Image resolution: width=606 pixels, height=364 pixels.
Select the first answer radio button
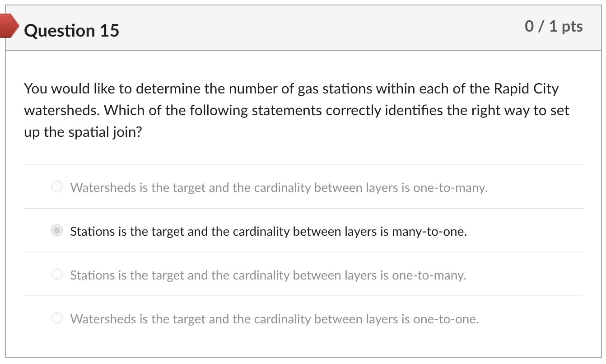(x=56, y=187)
